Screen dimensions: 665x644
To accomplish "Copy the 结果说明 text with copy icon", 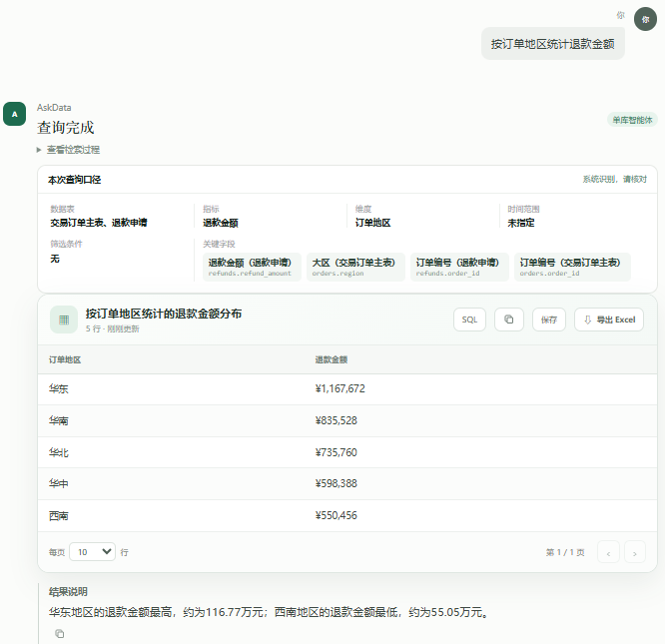I will pos(59,633).
